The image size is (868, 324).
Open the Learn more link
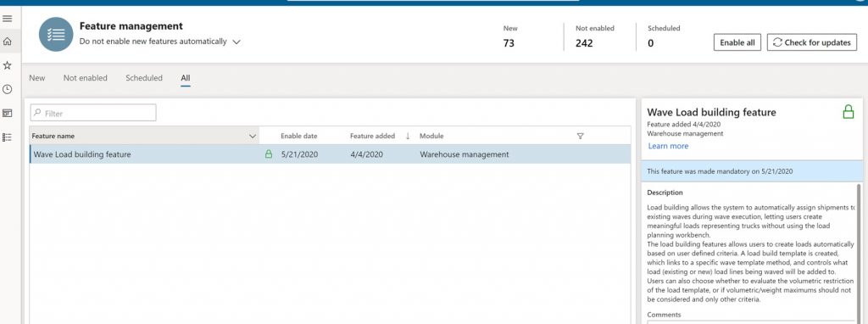[668, 146]
